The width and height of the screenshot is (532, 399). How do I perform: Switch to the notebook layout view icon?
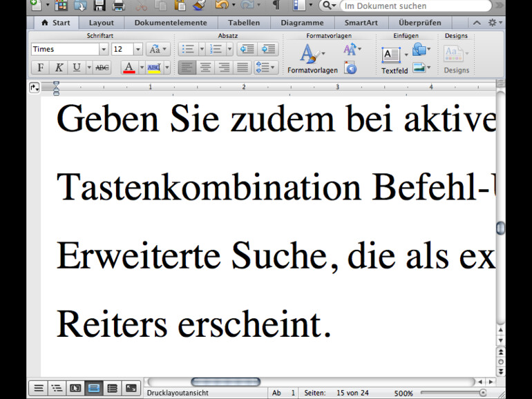(112, 388)
